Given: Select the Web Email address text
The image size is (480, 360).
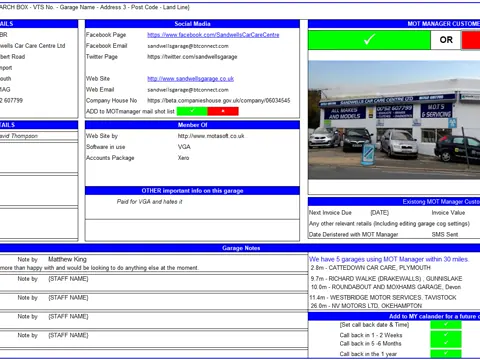Looking at the screenshot, I should pyautogui.click(x=188, y=90).
